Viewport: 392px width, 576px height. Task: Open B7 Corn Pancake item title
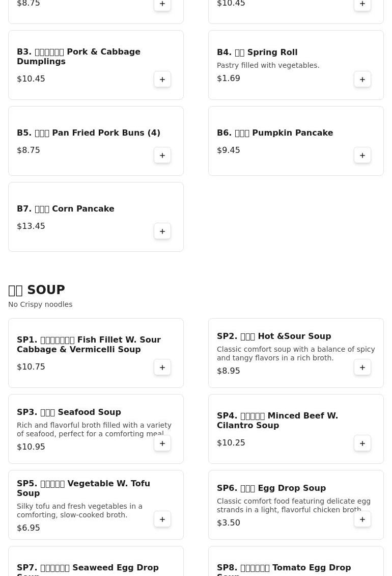click(66, 209)
